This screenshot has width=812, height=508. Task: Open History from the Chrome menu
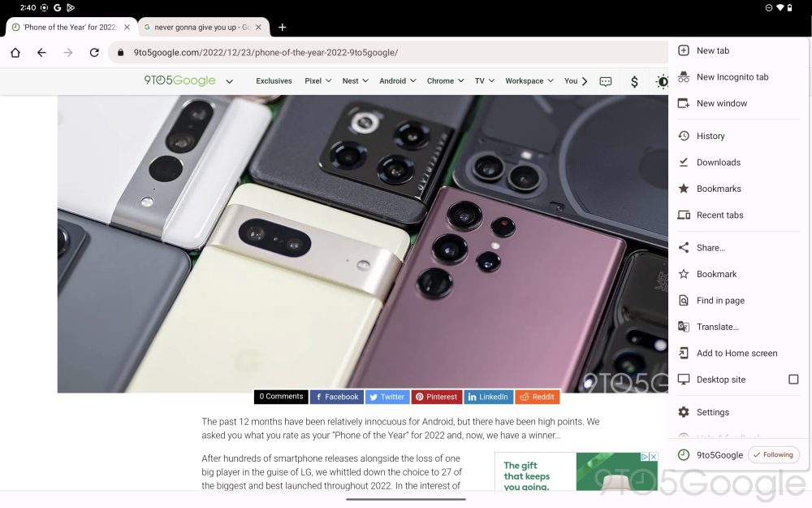click(710, 136)
